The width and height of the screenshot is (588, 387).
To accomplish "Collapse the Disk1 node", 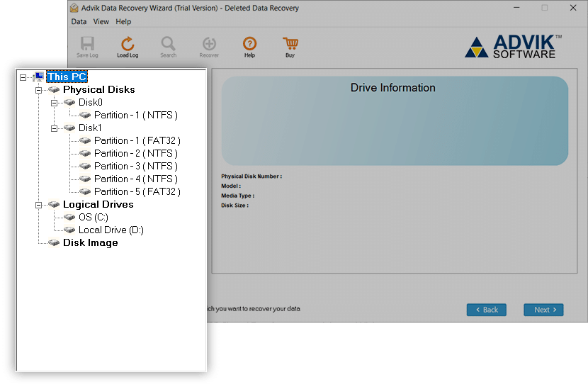I will click(54, 128).
